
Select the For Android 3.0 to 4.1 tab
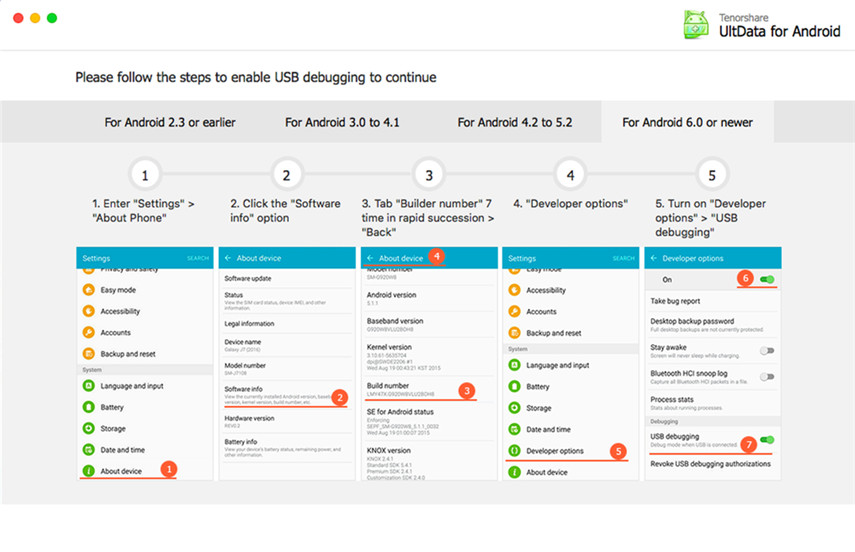point(342,122)
